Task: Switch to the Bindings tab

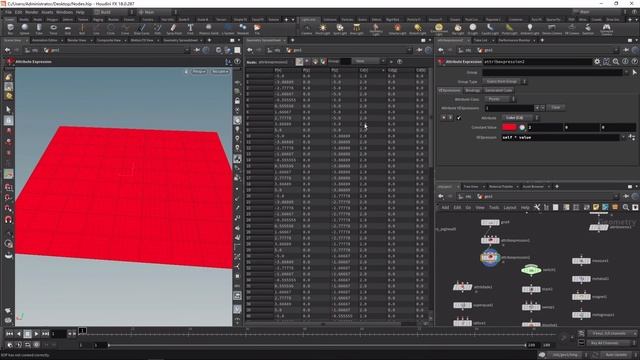Action: tap(472, 90)
